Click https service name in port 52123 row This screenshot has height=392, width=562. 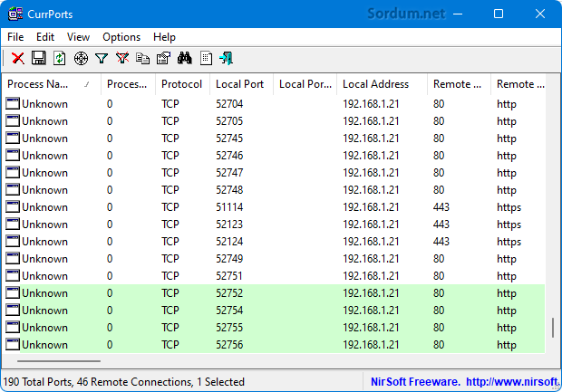(x=509, y=225)
